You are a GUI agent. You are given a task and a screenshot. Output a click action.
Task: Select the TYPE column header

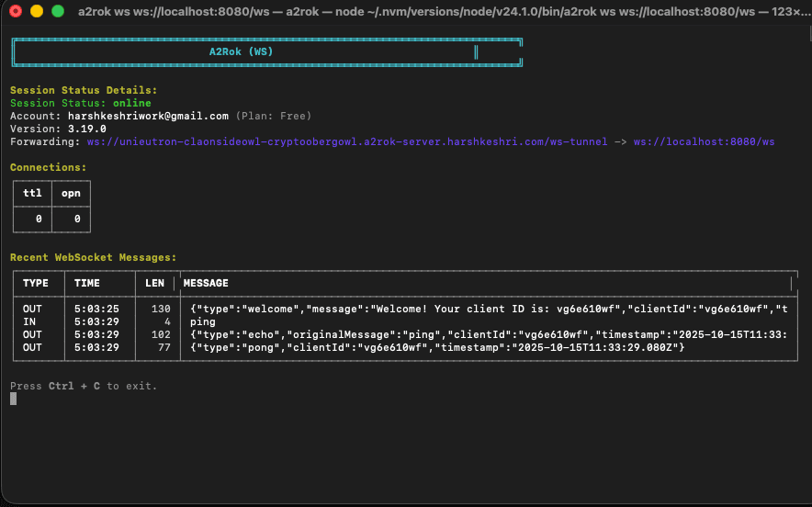[x=36, y=283]
